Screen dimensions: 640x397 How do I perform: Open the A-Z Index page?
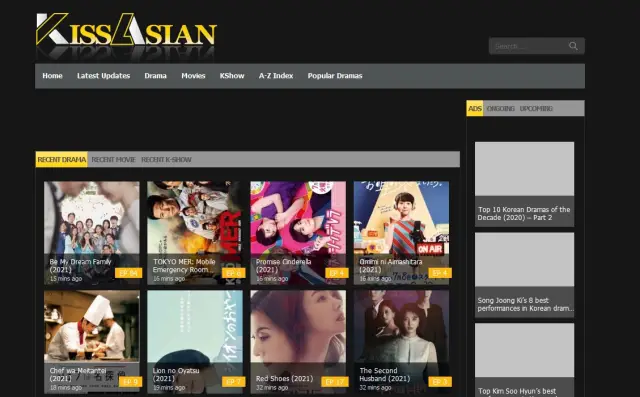tap(276, 75)
